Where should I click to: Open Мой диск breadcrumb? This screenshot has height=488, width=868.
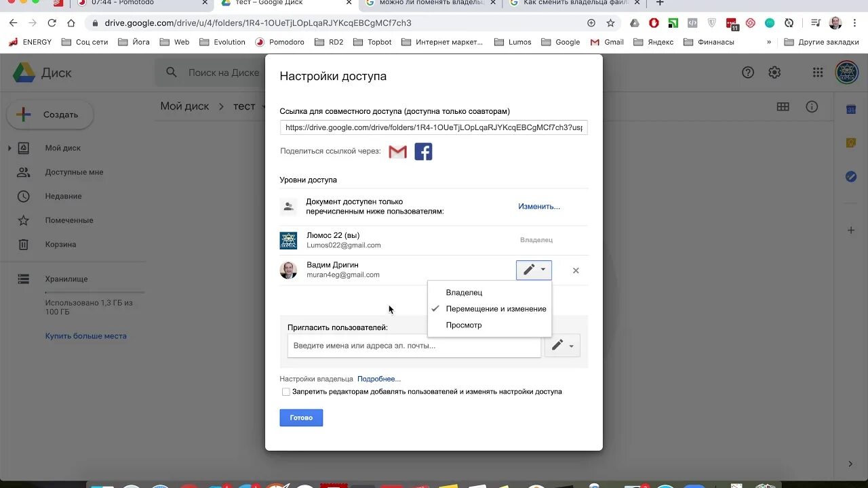click(184, 106)
